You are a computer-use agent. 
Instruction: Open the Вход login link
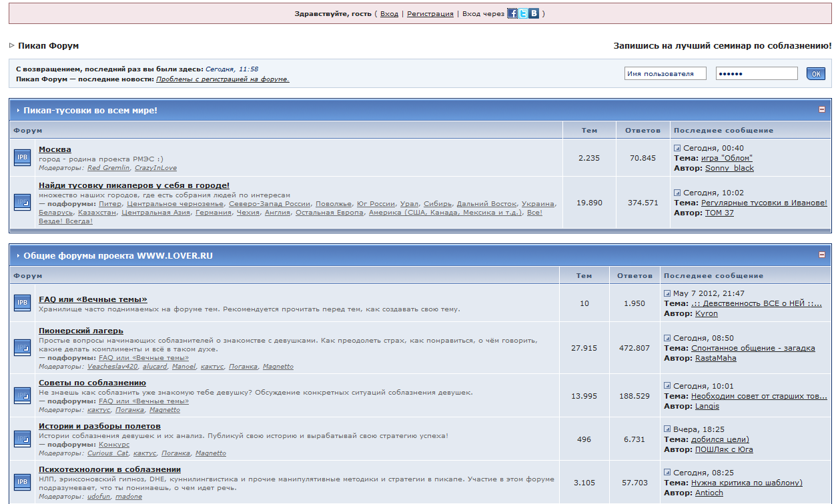click(x=389, y=13)
